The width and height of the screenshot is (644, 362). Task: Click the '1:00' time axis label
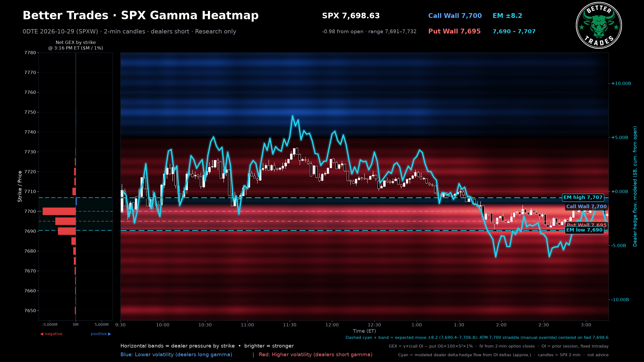tap(417, 325)
